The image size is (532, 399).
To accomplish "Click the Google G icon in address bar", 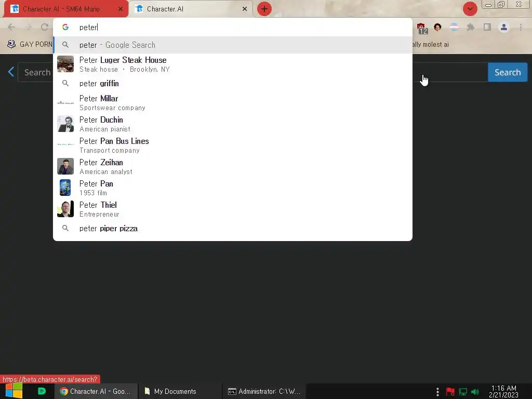I will pyautogui.click(x=65, y=27).
